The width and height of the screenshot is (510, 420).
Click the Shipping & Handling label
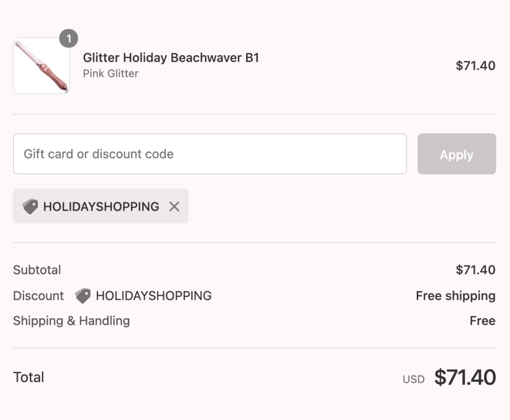71,321
